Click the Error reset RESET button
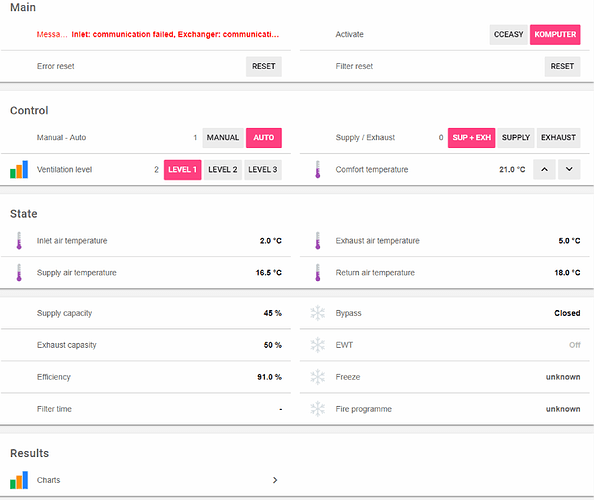This screenshot has height=500, width=594. coord(264,66)
